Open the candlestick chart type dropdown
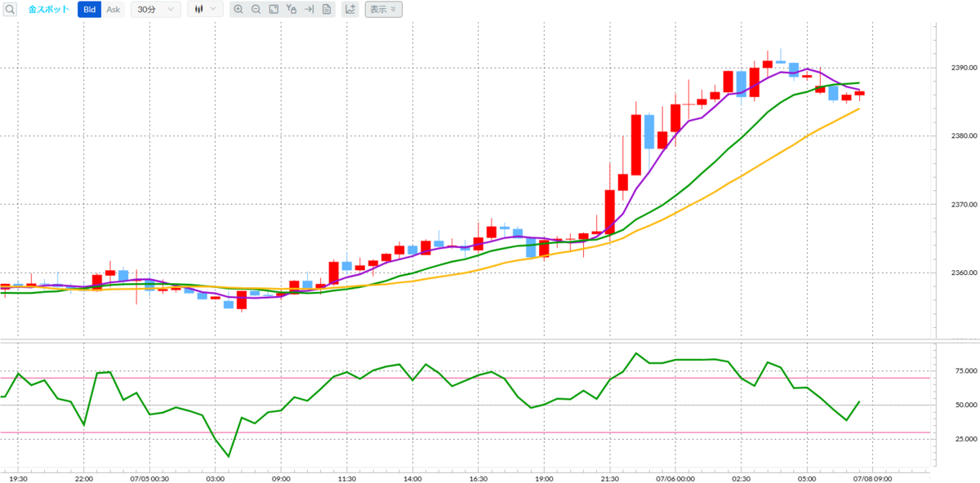The image size is (980, 483). click(205, 10)
